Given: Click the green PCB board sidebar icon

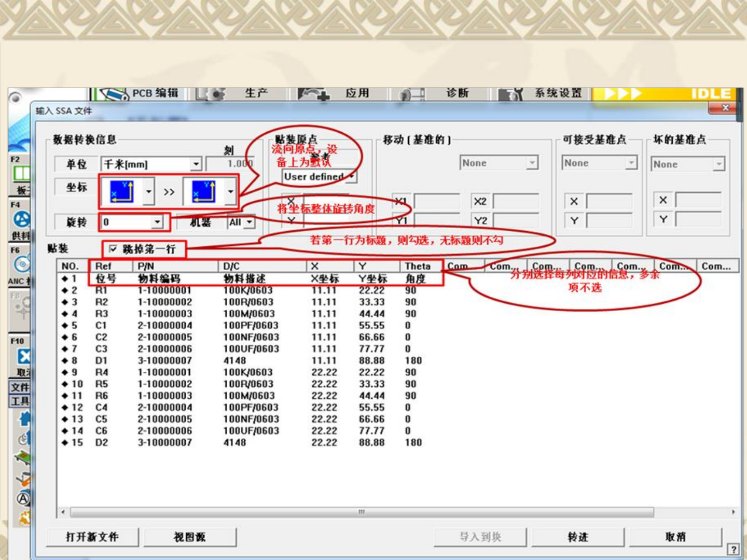Looking at the screenshot, I should point(23,458).
